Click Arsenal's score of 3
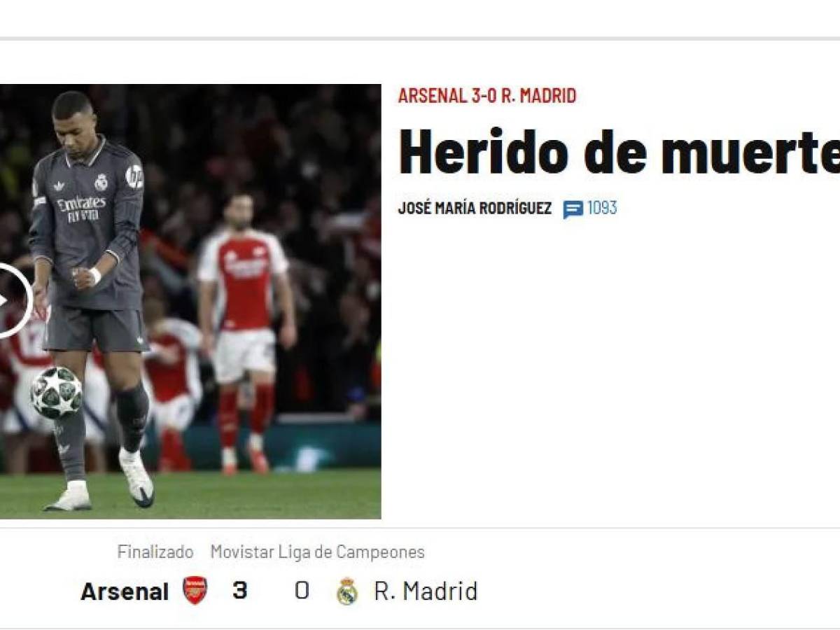 pyautogui.click(x=240, y=590)
